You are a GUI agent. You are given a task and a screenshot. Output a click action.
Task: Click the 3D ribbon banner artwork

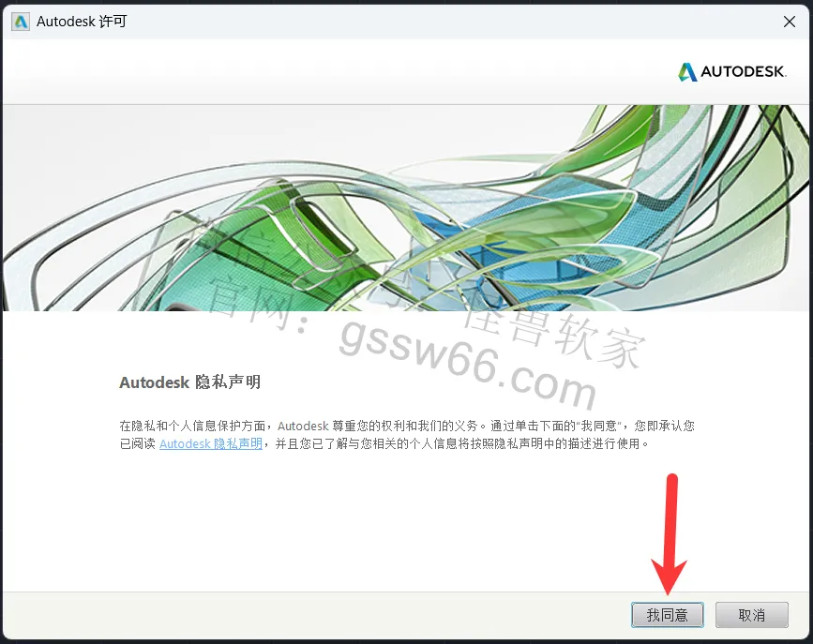407,208
